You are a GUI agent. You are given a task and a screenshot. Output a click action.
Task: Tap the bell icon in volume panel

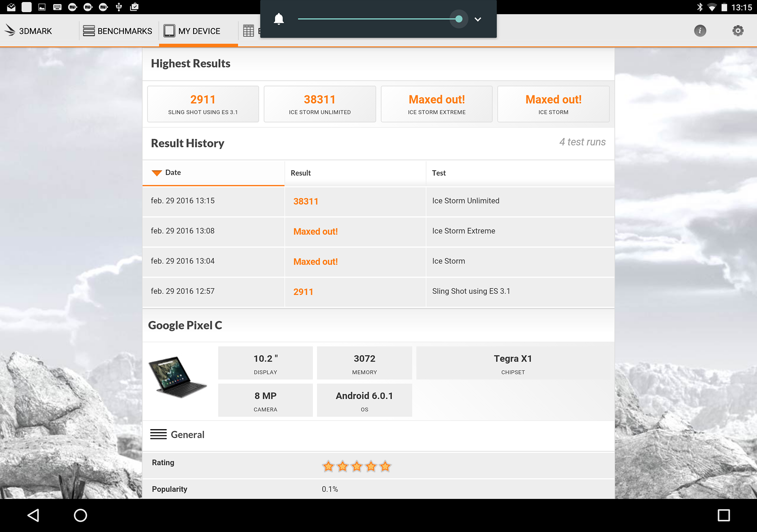[x=279, y=19]
